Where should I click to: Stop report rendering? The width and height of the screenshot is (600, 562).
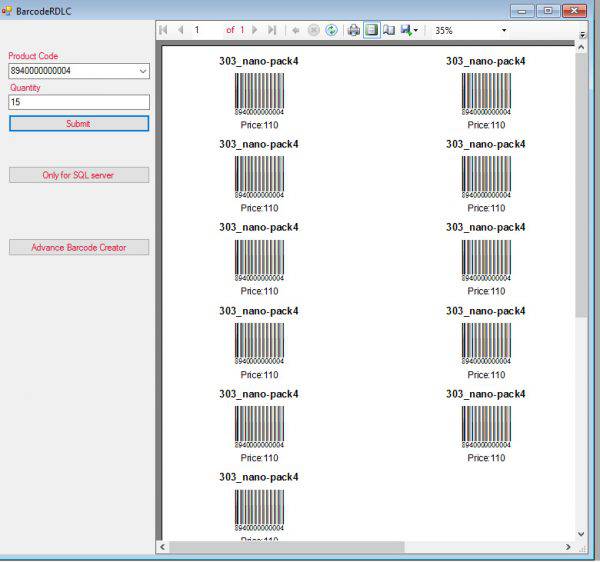pyautogui.click(x=313, y=31)
